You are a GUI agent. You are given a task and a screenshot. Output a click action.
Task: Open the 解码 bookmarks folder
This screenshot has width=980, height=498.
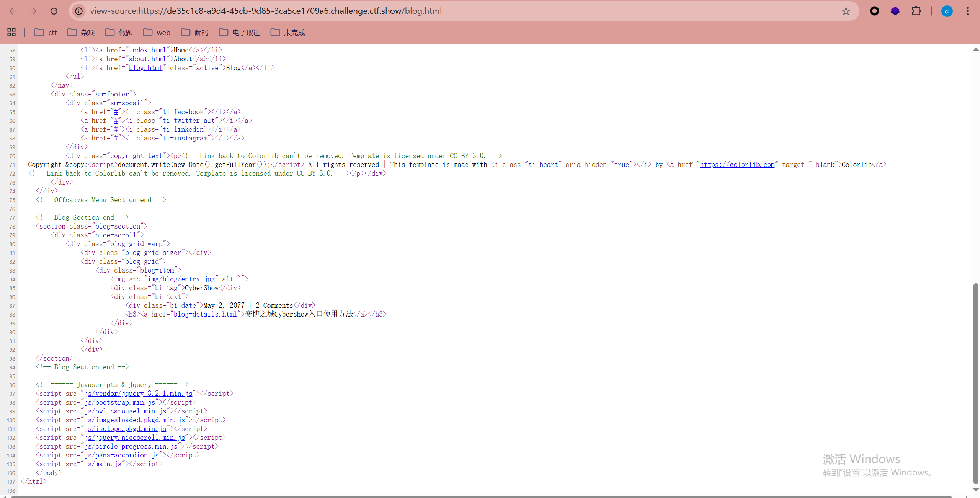(195, 33)
